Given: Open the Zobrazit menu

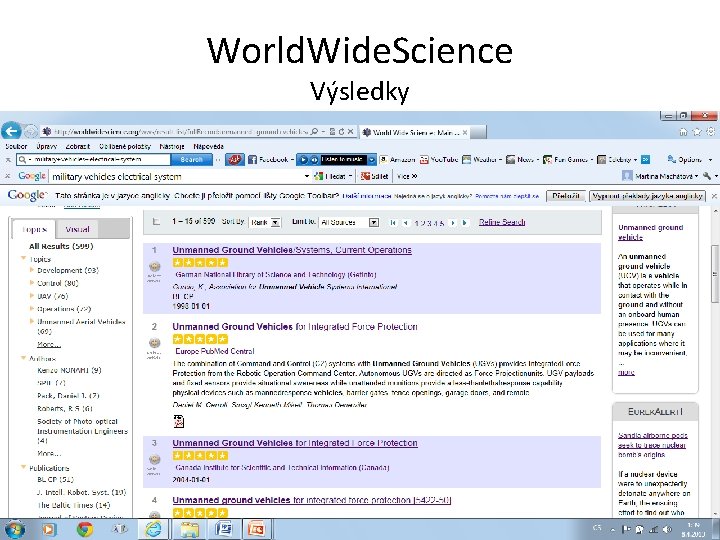Looking at the screenshot, I should pyautogui.click(x=78, y=146).
